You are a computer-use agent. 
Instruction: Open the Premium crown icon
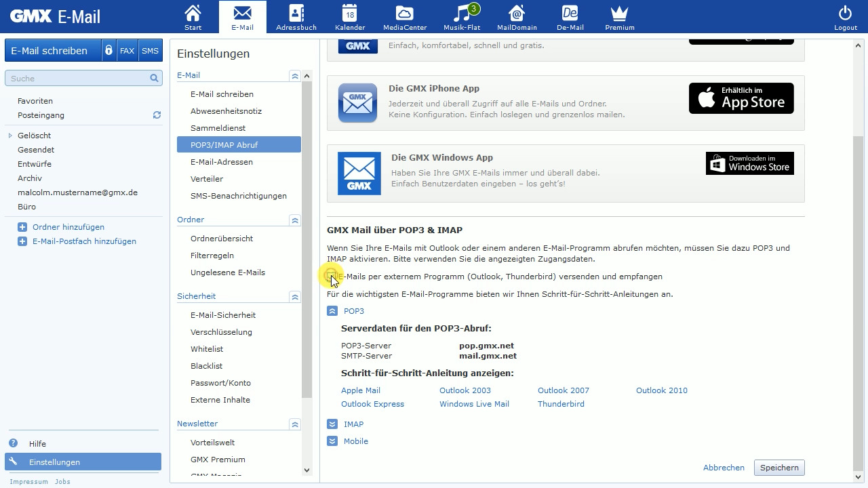[x=619, y=13]
